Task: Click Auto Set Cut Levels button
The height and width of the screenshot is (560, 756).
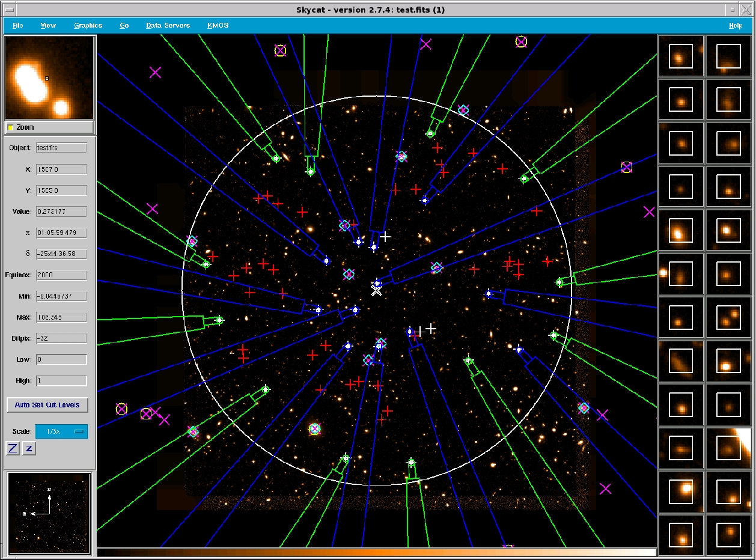Action: (47, 405)
